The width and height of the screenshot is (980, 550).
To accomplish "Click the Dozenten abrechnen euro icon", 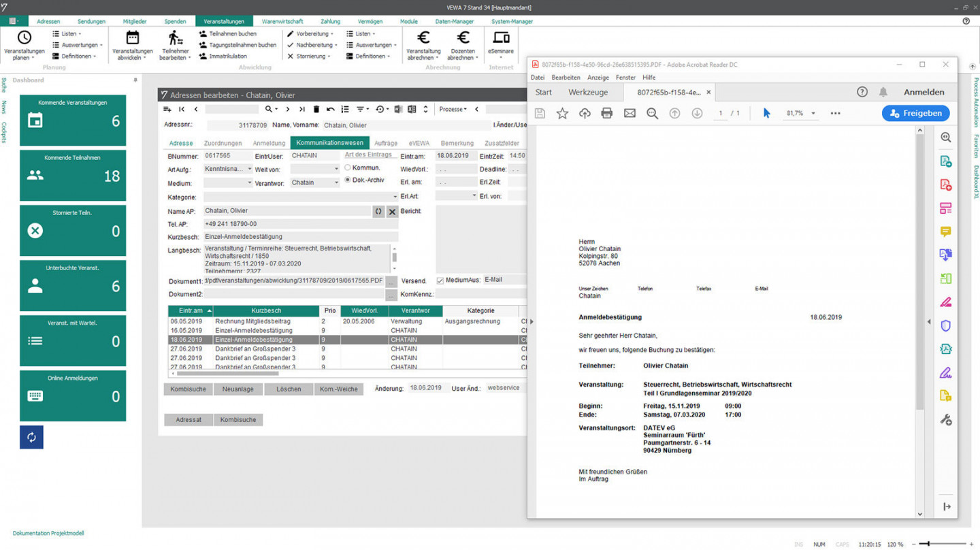I will [463, 38].
